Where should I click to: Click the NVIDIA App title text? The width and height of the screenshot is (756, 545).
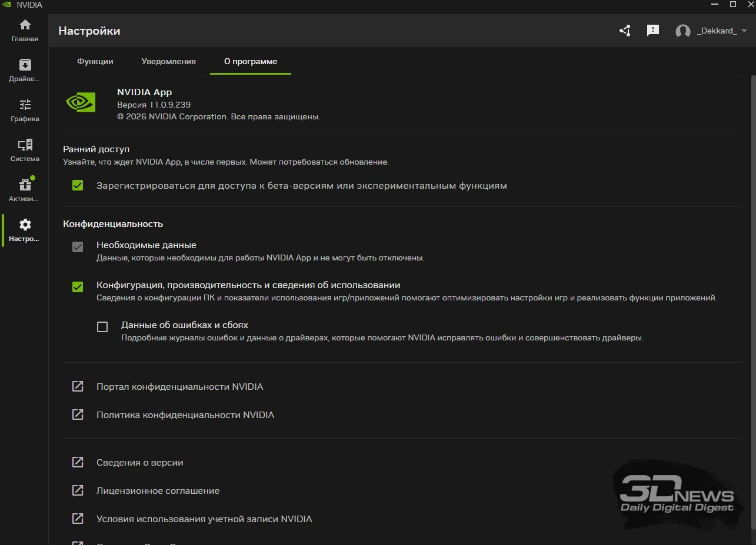[x=145, y=92]
